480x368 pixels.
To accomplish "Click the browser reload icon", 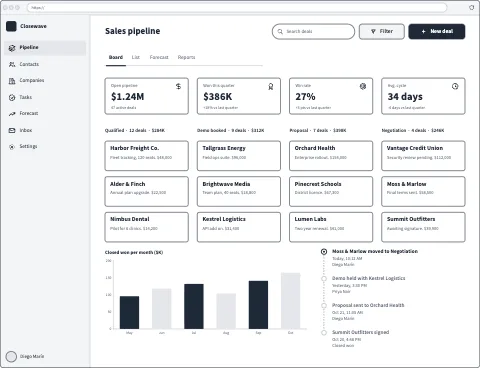I will (x=471, y=7).
